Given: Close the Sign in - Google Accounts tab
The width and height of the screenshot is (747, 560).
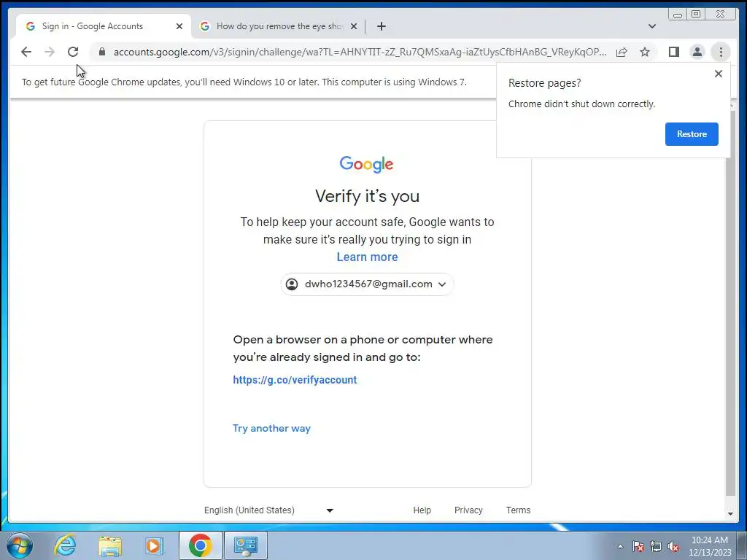Looking at the screenshot, I should [x=179, y=26].
